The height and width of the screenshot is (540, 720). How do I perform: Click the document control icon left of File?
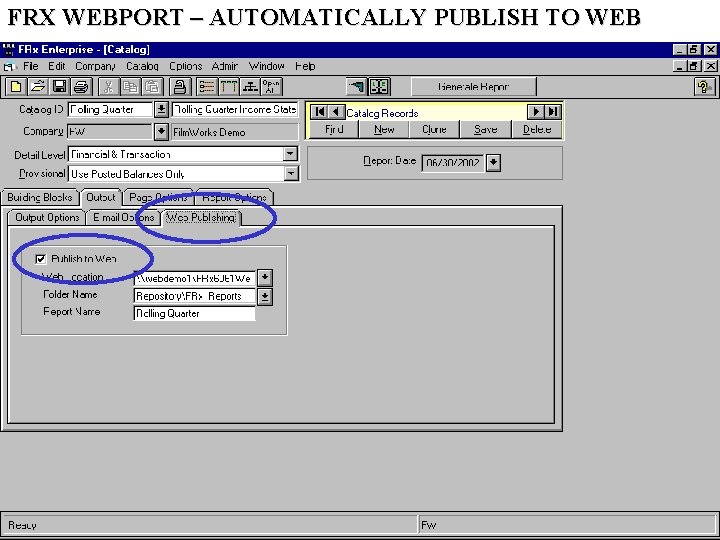9,67
